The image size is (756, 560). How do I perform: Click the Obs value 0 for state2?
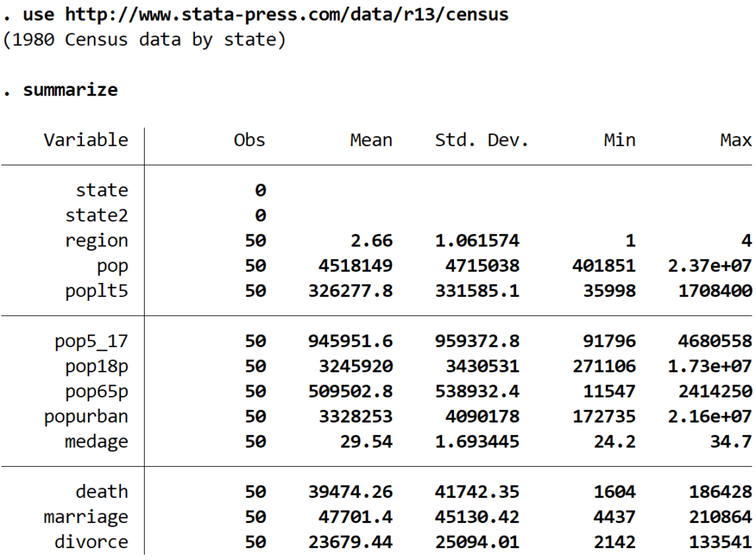[x=261, y=215]
